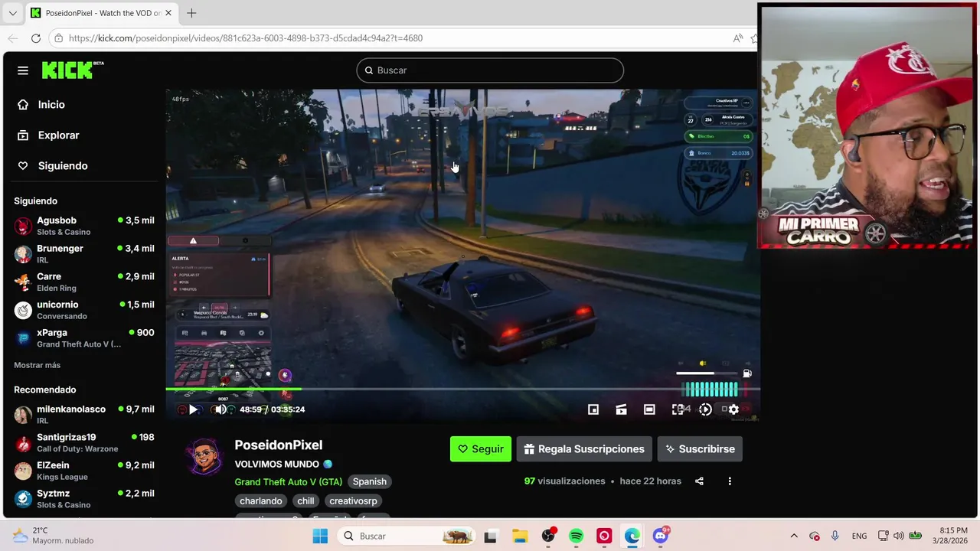Click unicornio's avatar icon
Viewport: 980px width, 551px height.
click(24, 311)
